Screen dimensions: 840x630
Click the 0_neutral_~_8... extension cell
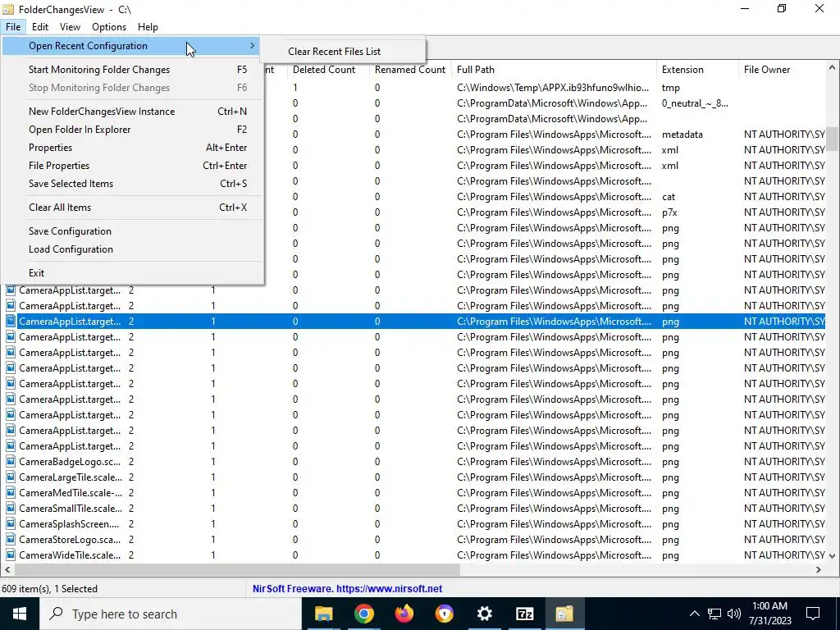(695, 103)
